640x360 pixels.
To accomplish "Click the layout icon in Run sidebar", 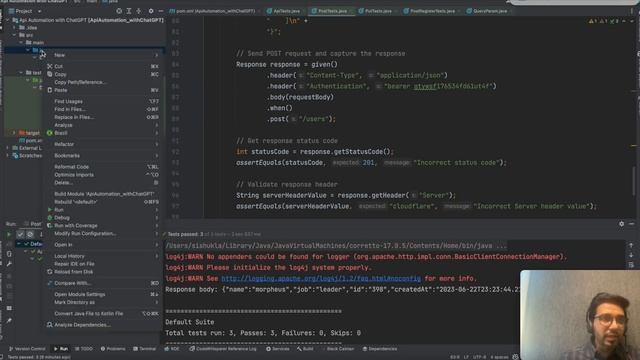I will [x=9, y=308].
